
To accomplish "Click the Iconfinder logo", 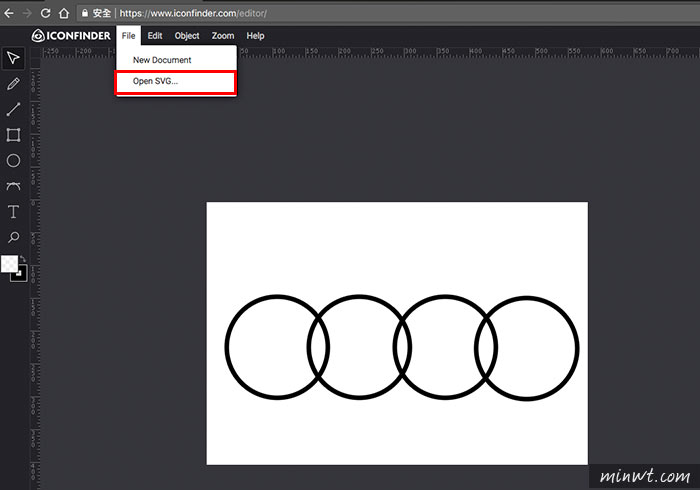I will [x=71, y=36].
